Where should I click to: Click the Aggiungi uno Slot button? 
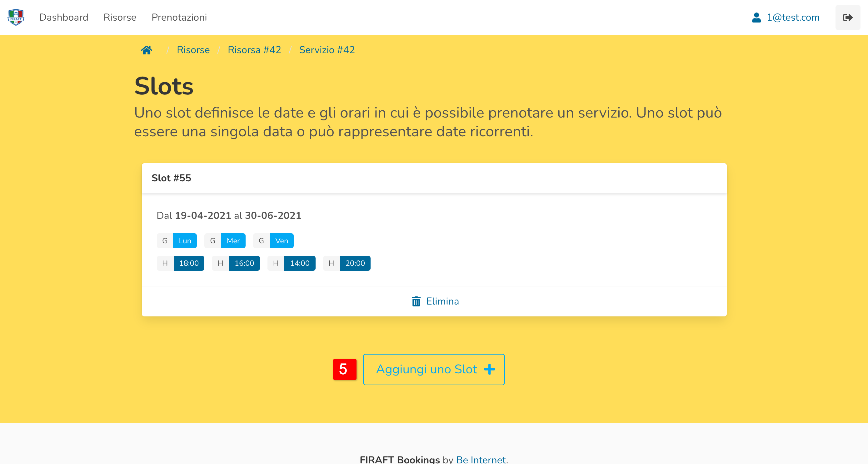pos(433,369)
